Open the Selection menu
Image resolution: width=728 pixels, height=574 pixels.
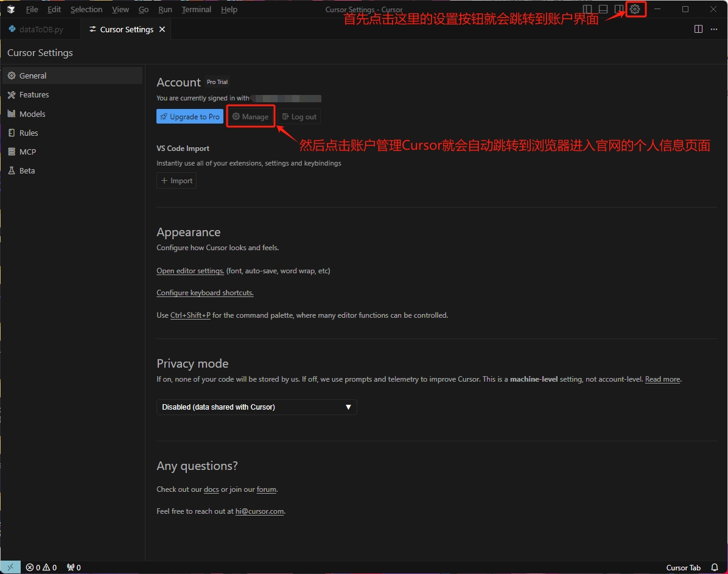[x=86, y=9]
